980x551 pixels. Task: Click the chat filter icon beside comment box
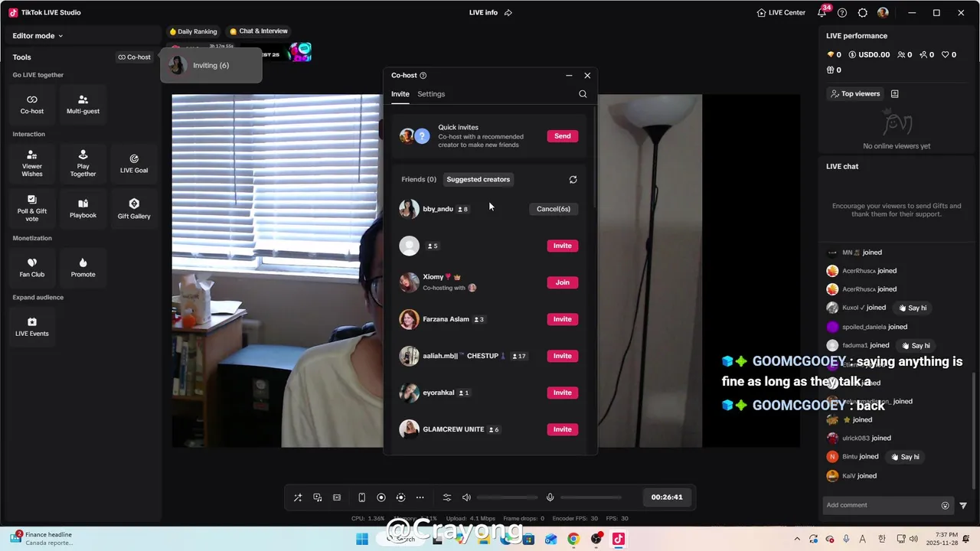point(963,505)
